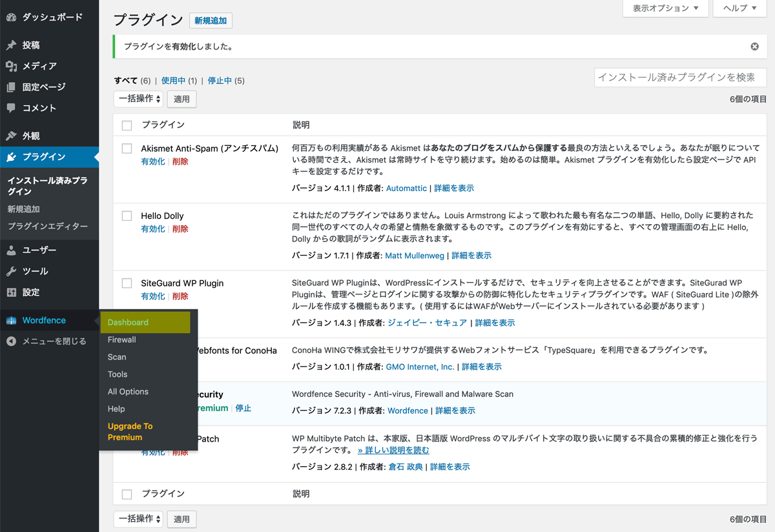The width and height of the screenshot is (775, 532).
Task: Open the bottom 一括操作 bulk action dropdown
Action: [138, 518]
